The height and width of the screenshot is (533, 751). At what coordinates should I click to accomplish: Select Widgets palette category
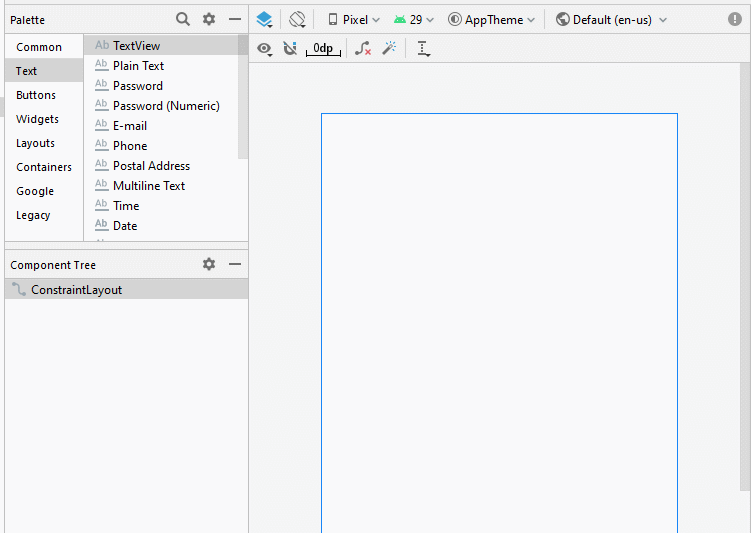[x=44, y=119]
